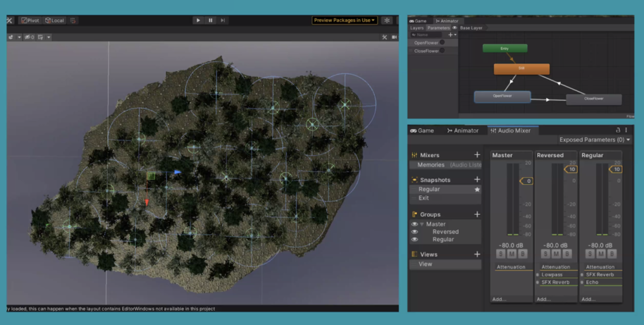Image resolution: width=644 pixels, height=325 pixels.
Task: Hide the Reversed group via eye icon
Action: coord(415,232)
